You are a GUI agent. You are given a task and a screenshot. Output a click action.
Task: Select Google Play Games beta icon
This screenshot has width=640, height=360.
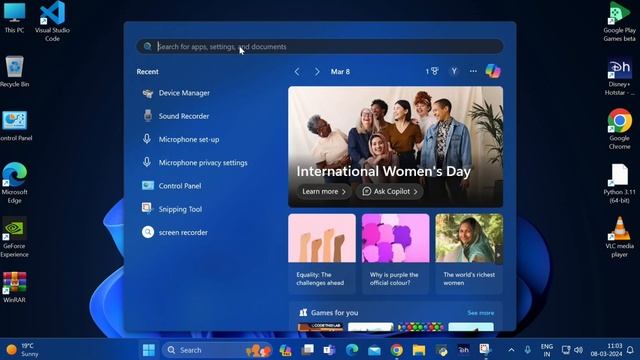(x=619, y=21)
